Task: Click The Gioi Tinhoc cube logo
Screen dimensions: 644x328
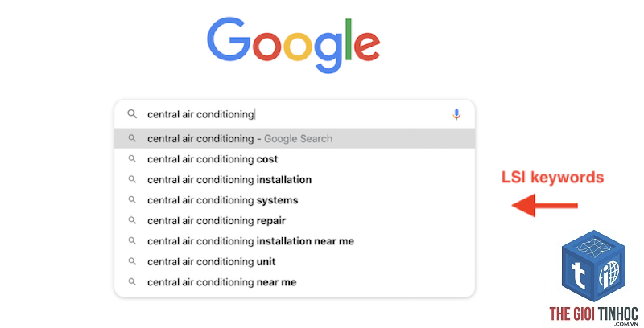Action: pos(593,266)
